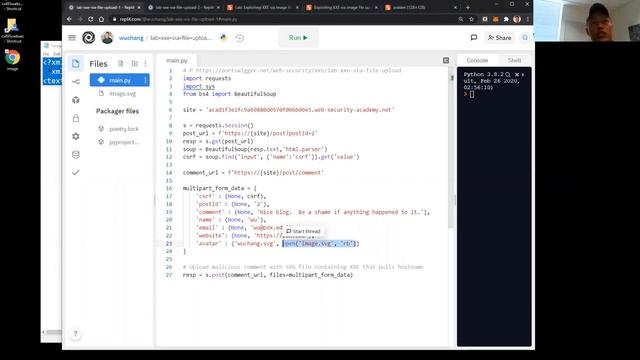Click the wuchang username link

131,38
